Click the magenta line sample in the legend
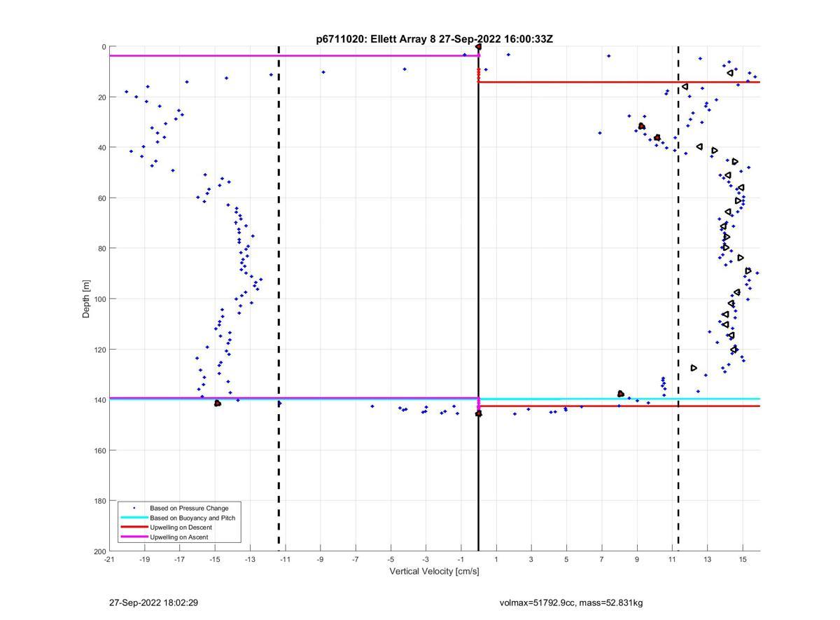Viewport: 840px width, 620px height. tap(134, 537)
